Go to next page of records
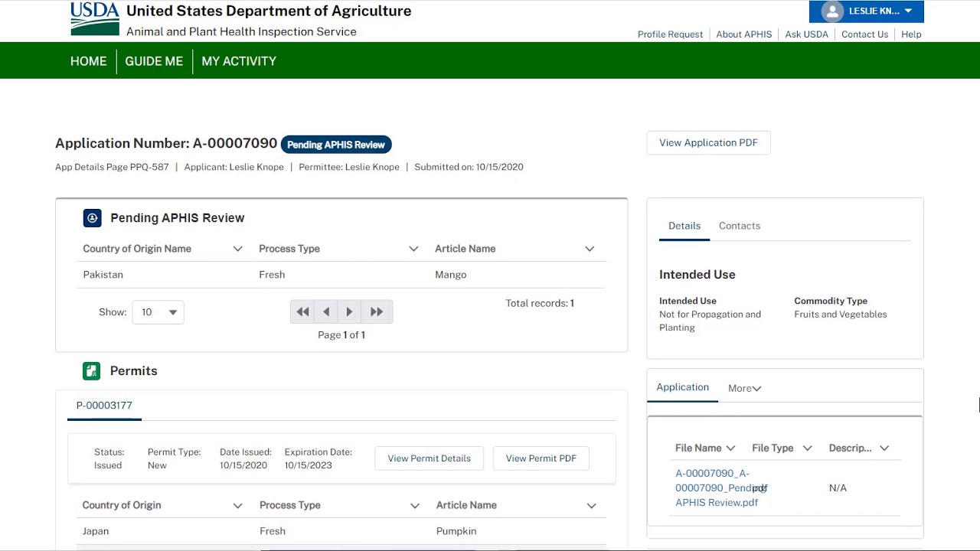 [x=350, y=312]
